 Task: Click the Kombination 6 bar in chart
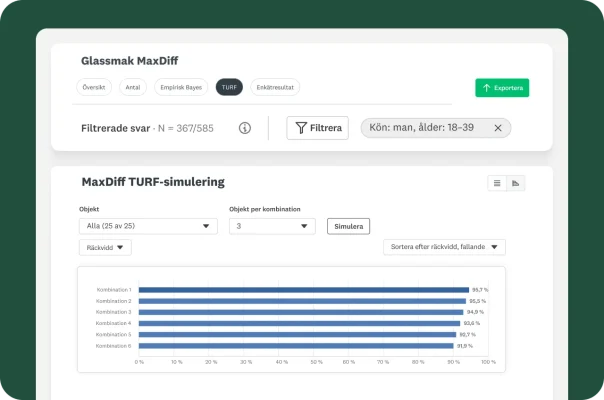[x=296, y=346]
